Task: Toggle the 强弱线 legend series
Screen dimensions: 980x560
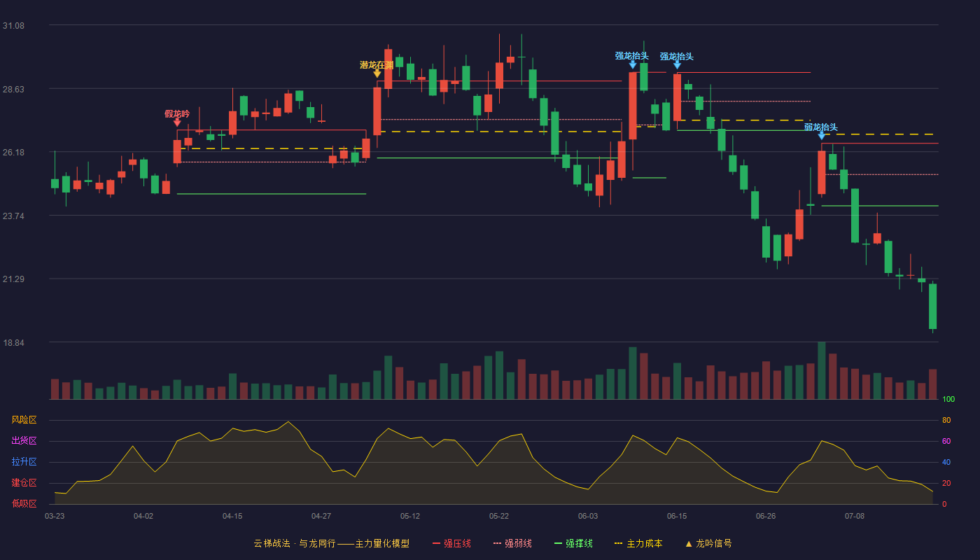Action: (512, 543)
